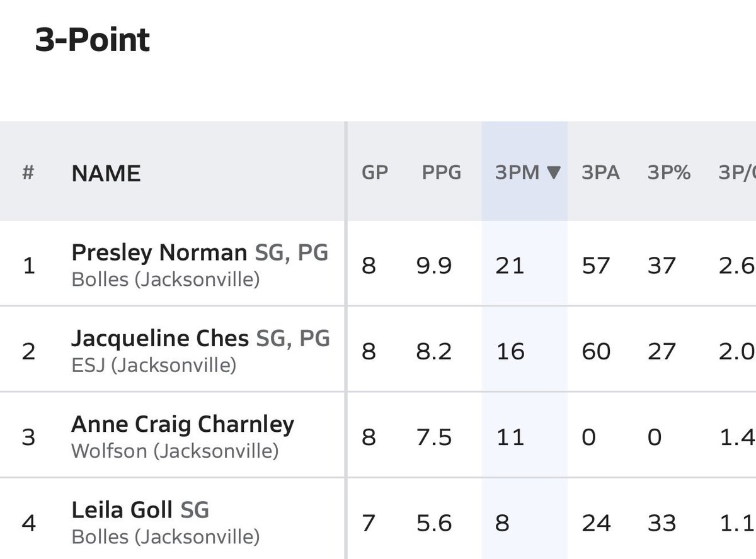Open Jacqueline Ches player profile
756x559 pixels.
click(160, 339)
